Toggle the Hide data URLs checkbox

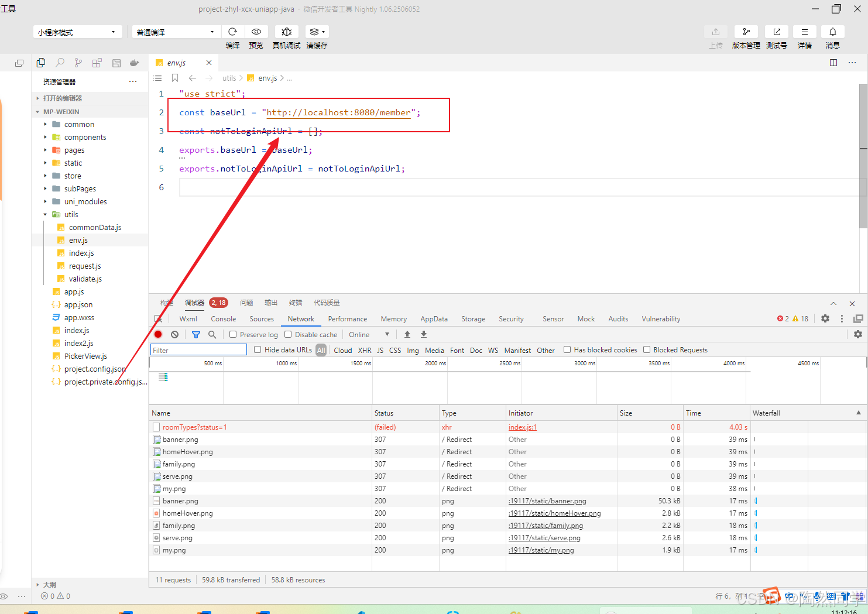click(x=258, y=349)
